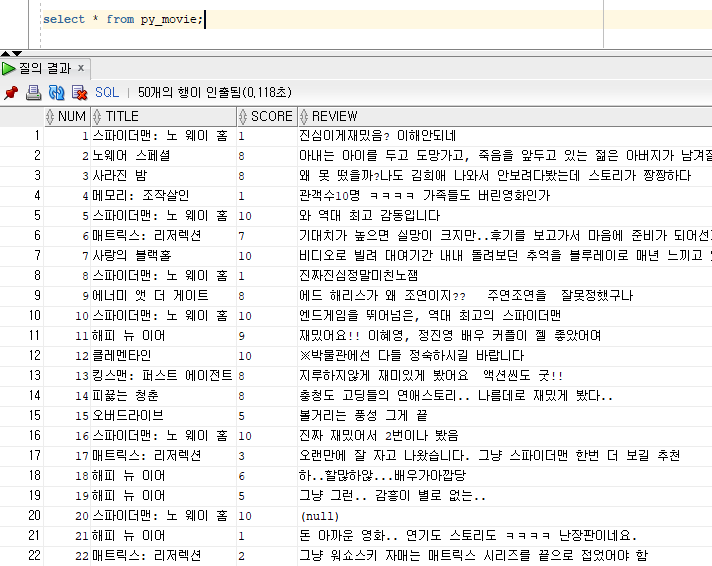Click the sort icon beside SCORE header
This screenshot has height=566, width=712.
[x=243, y=117]
